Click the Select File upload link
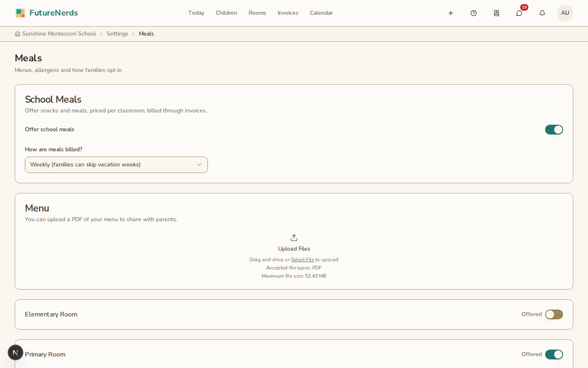Viewport: 588px width, 368px height. point(303,260)
